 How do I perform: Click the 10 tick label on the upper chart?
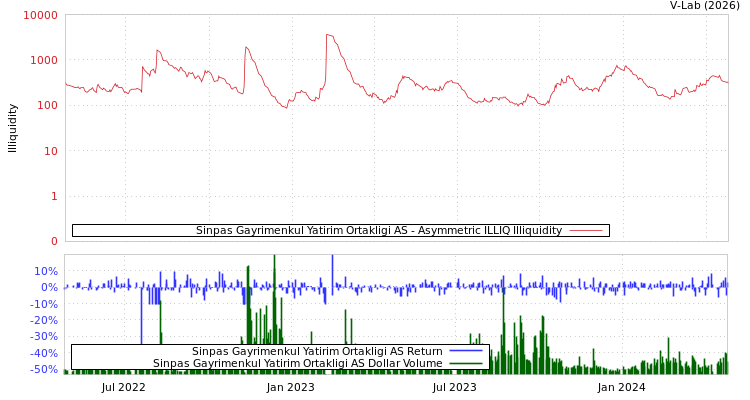(x=49, y=151)
